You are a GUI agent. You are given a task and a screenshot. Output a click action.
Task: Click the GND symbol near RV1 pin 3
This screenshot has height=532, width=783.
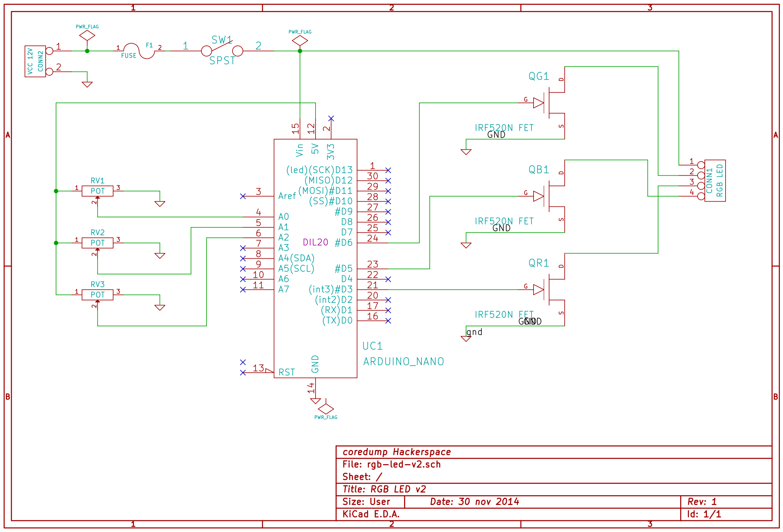(x=160, y=204)
